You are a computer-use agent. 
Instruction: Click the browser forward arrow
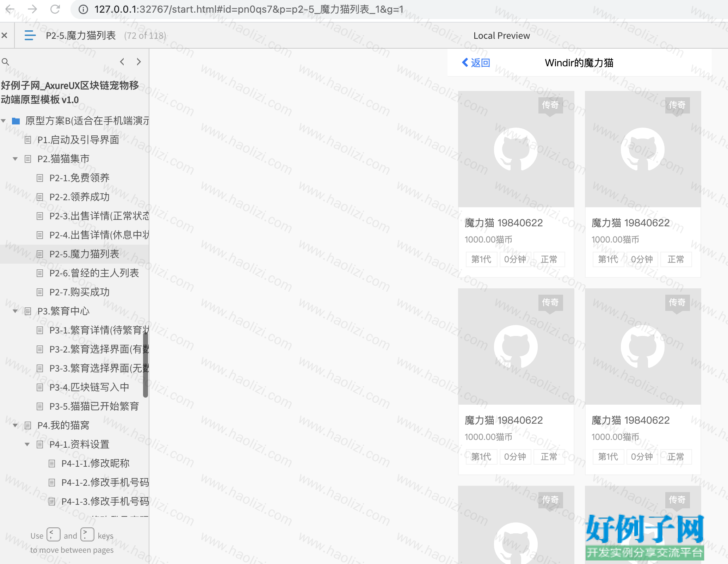[x=32, y=9]
